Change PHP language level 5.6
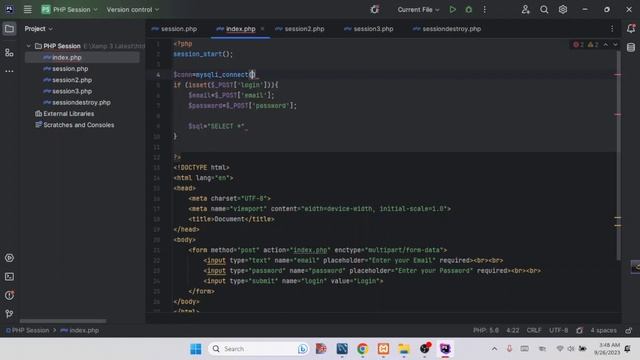 pyautogui.click(x=486, y=330)
